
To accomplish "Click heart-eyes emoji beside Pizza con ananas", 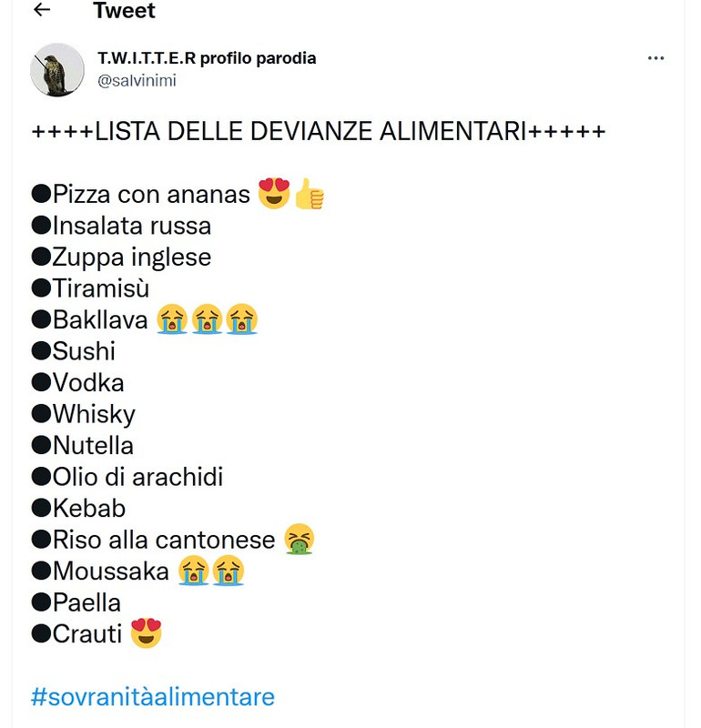I will [x=274, y=193].
